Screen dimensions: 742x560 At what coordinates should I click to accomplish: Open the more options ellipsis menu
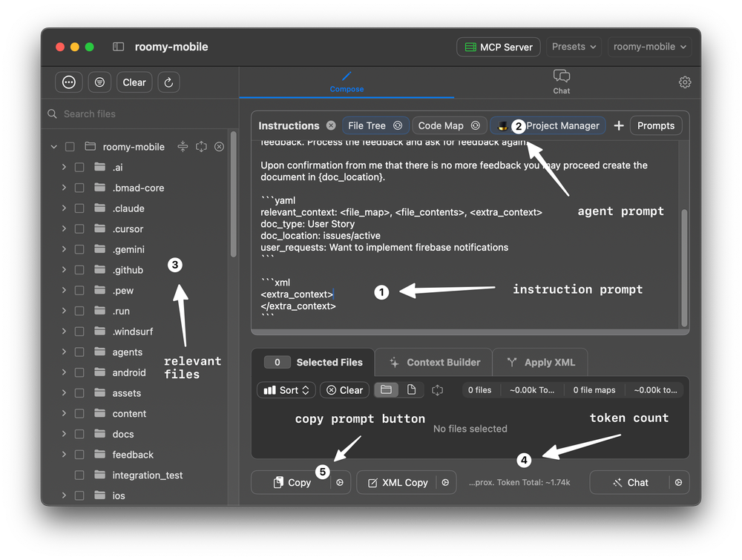[x=69, y=82]
